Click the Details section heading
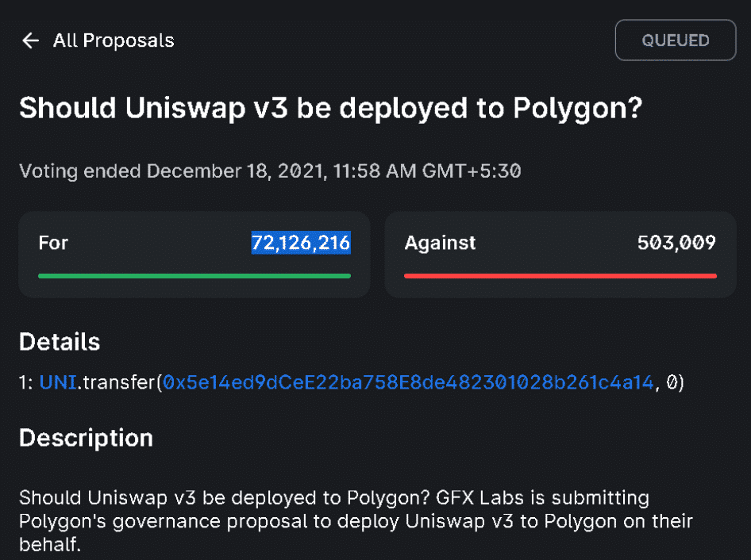This screenshot has width=751, height=560. (60, 342)
